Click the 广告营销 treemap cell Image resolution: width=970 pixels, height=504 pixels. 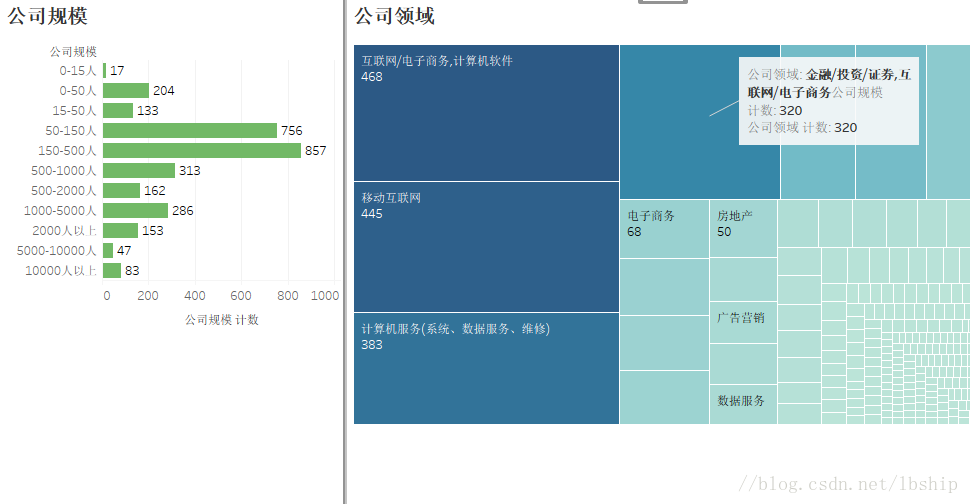743,320
